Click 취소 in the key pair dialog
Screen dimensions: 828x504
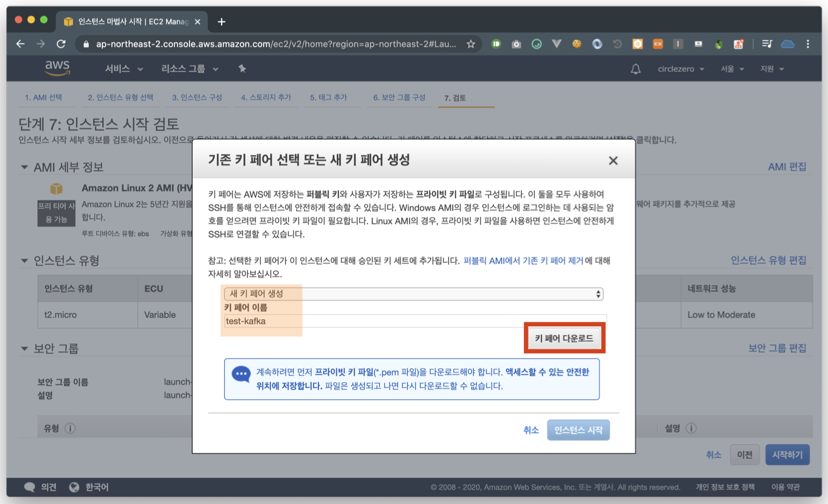click(x=531, y=430)
